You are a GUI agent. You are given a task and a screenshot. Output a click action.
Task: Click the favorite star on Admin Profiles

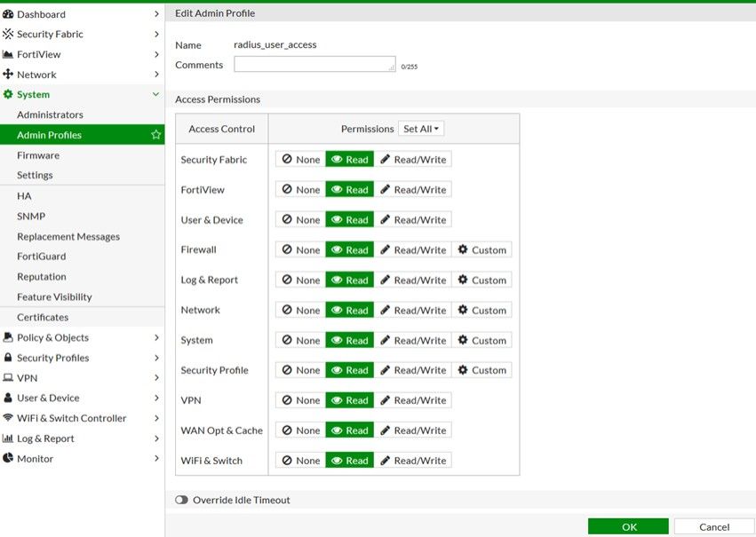click(x=155, y=134)
